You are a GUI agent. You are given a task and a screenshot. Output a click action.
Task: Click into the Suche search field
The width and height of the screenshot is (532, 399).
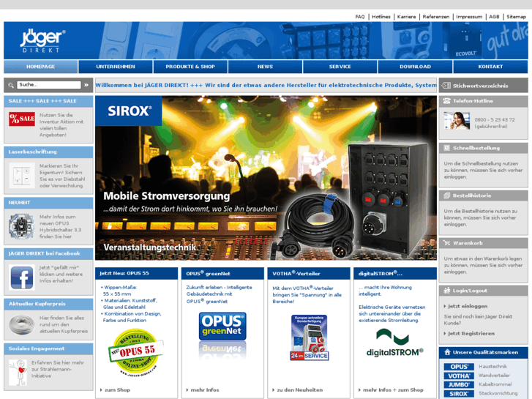click(49, 85)
